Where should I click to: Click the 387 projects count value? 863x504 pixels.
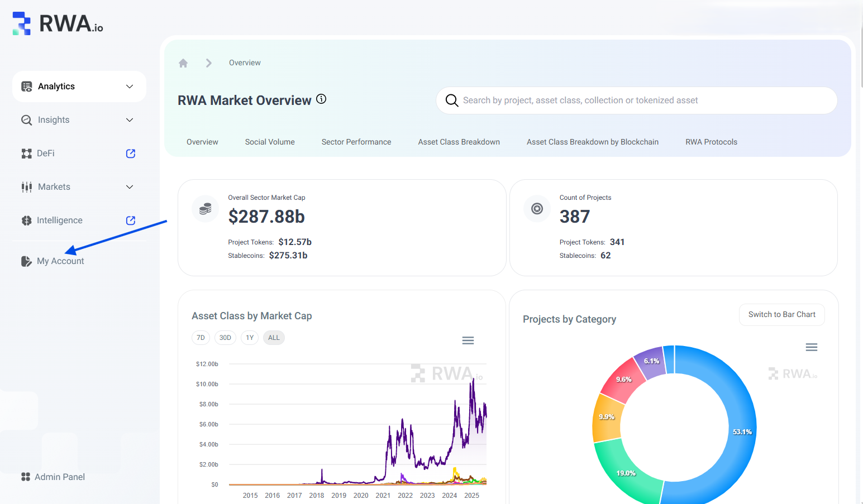575,217
